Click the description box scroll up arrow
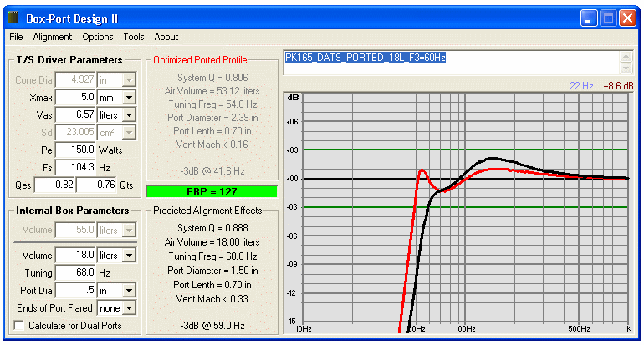The image size is (644, 345). (626, 57)
